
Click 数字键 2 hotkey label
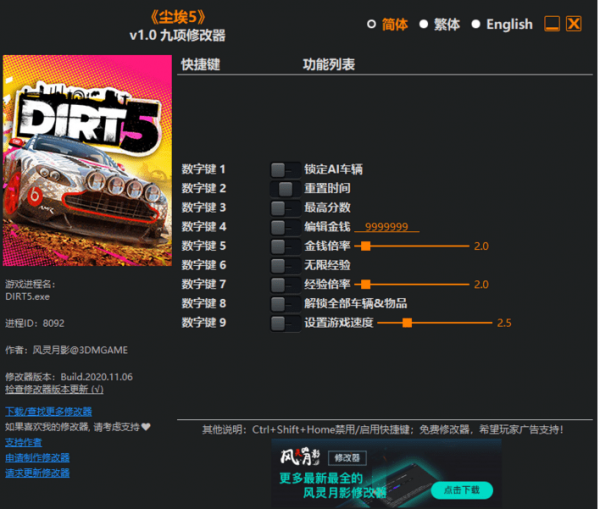204,188
